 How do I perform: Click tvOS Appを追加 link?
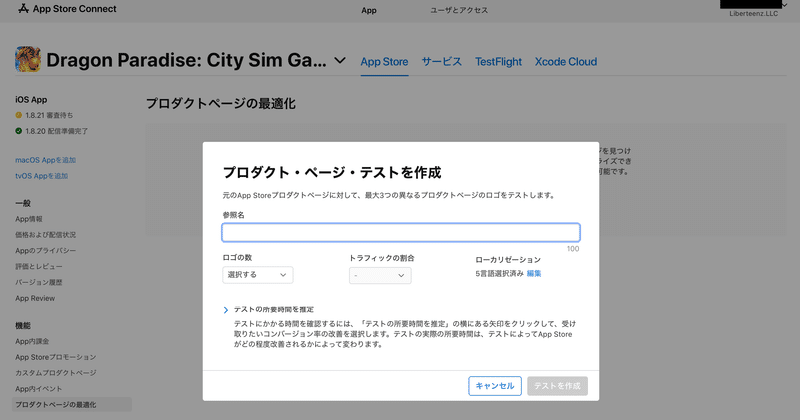click(x=41, y=176)
